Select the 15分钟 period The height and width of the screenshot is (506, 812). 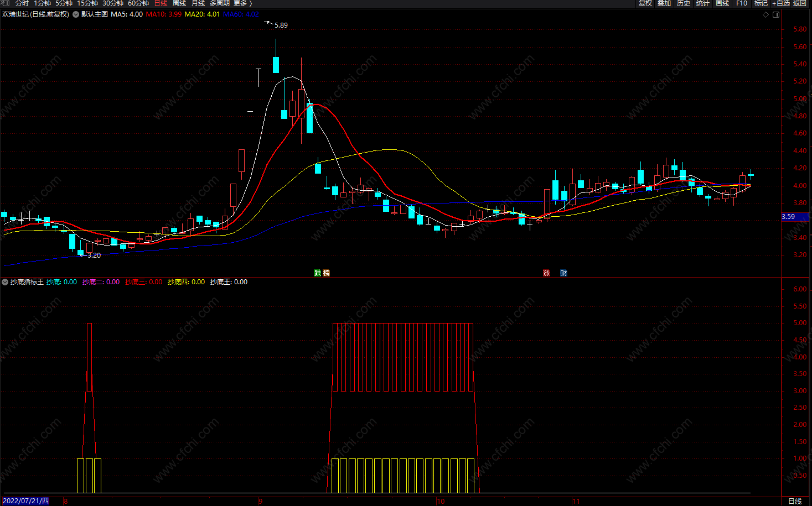(87, 3)
